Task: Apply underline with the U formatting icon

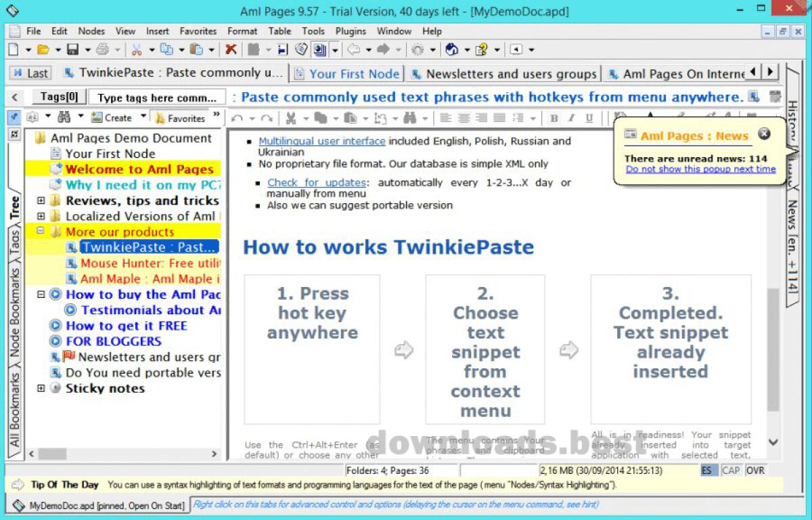Action: [587, 117]
